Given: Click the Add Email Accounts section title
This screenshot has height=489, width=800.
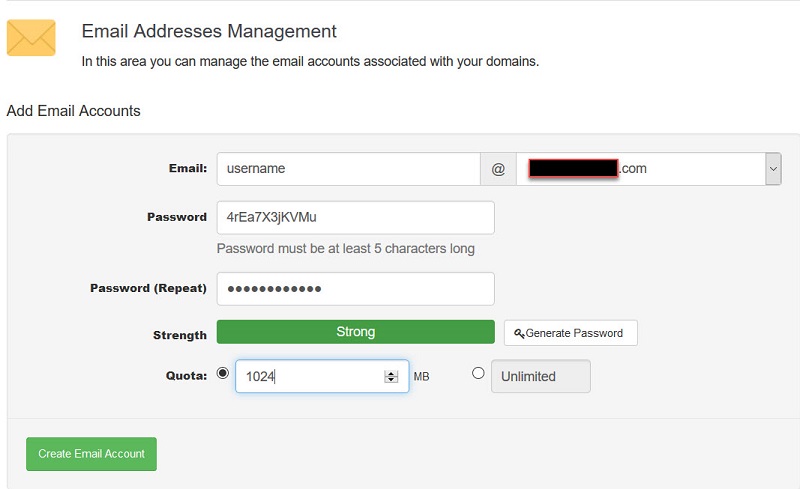Looking at the screenshot, I should coord(74,111).
